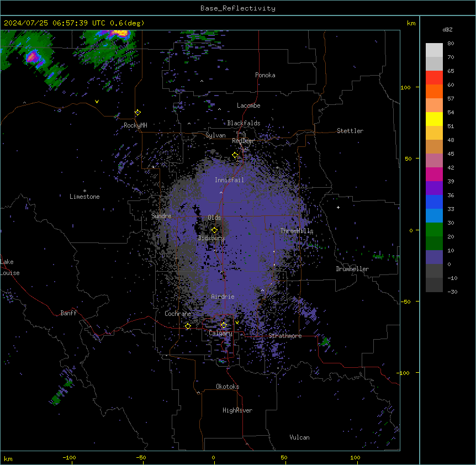Click the RedDeer label
This screenshot has height=465, width=476.
(243, 141)
